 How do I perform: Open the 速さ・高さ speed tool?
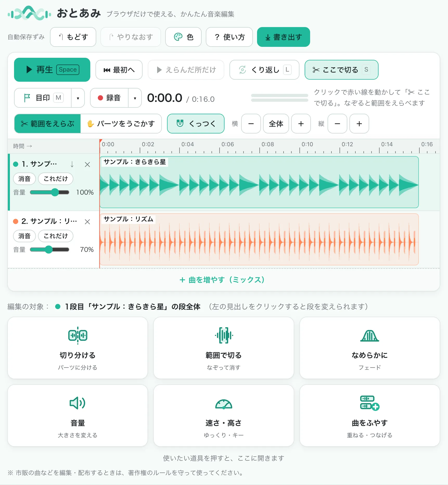point(224,416)
